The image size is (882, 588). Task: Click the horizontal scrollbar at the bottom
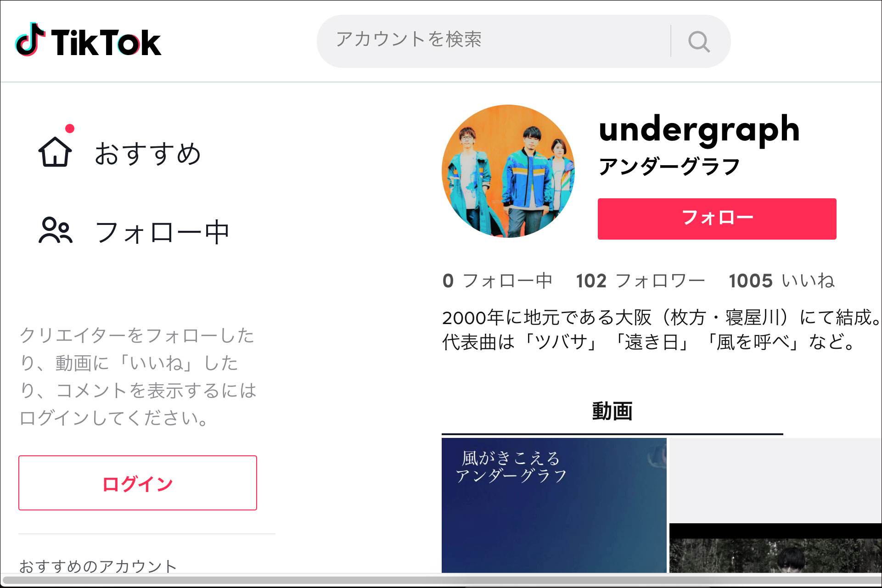pyautogui.click(x=441, y=581)
